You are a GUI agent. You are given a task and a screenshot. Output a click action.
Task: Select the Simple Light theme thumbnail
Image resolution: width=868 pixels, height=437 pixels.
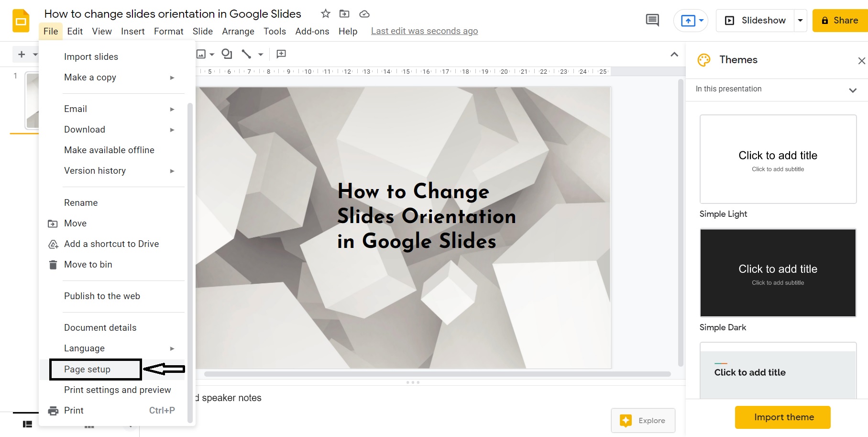click(x=778, y=159)
